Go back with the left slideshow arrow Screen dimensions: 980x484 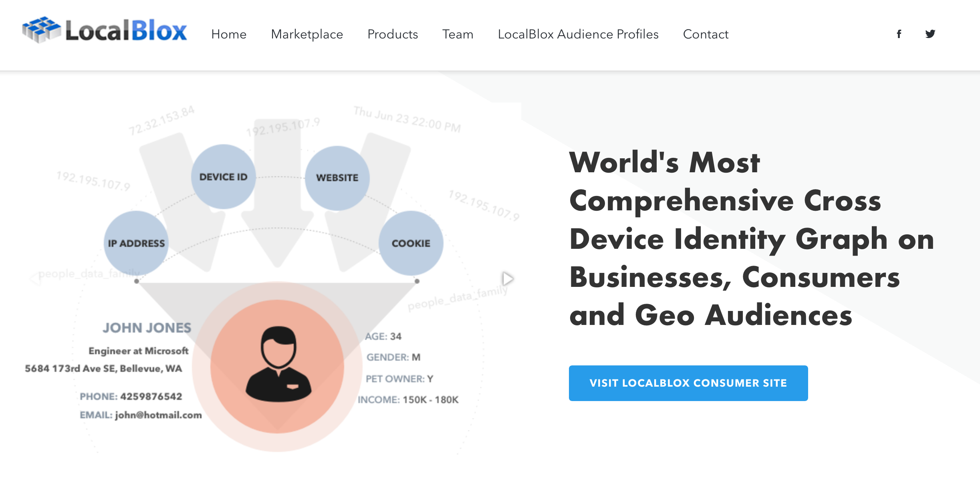[35, 278]
